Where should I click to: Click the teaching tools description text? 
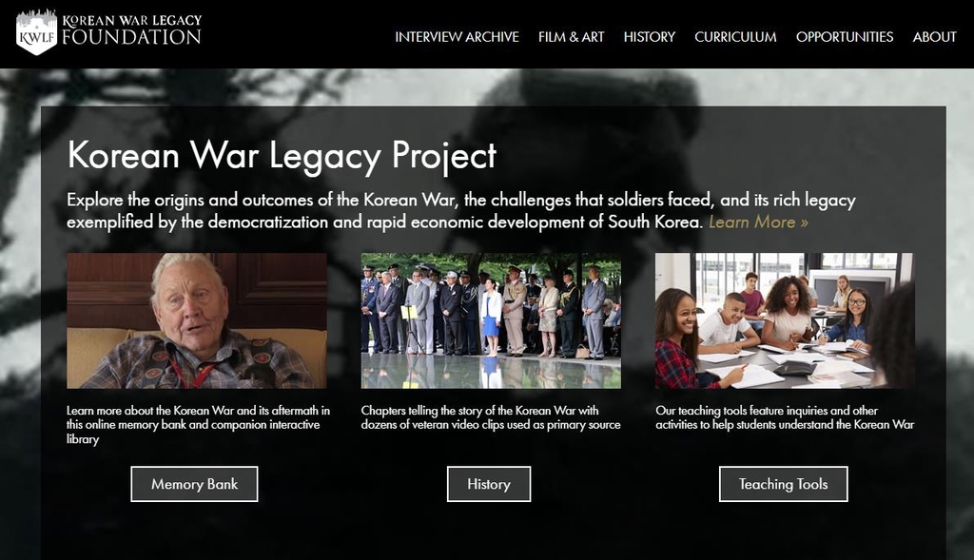785,417
